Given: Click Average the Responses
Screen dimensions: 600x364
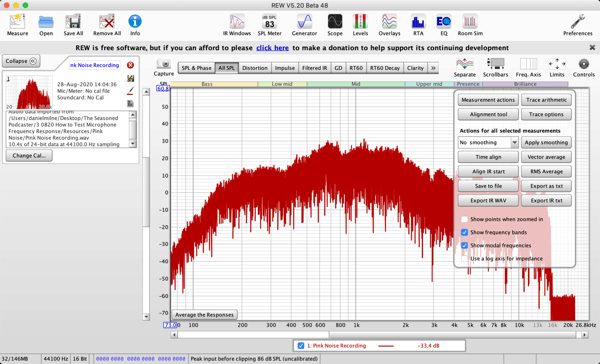Looking at the screenshot, I should 204,314.
